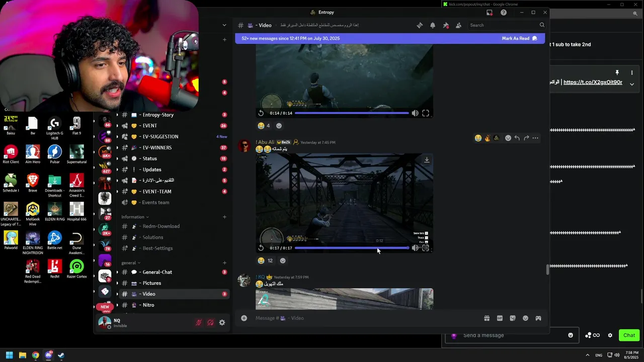This screenshot has width=644, height=362.
Task: Toggle the laughing reaction with count 4
Action: point(264,126)
